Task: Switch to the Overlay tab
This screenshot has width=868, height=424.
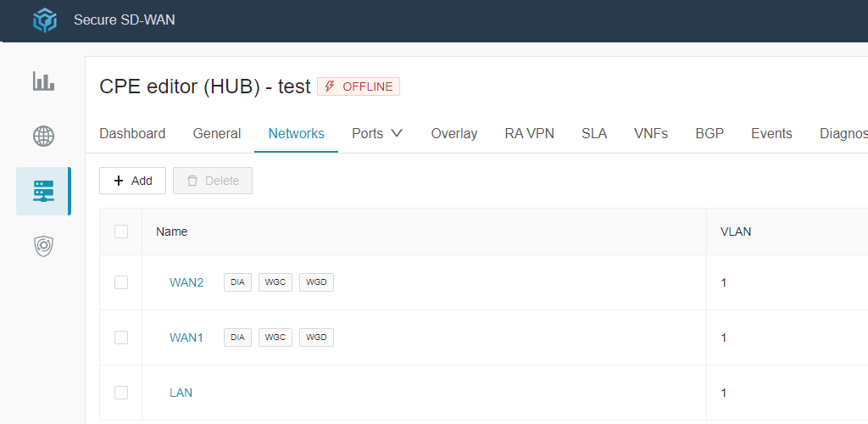Action: coord(453,133)
